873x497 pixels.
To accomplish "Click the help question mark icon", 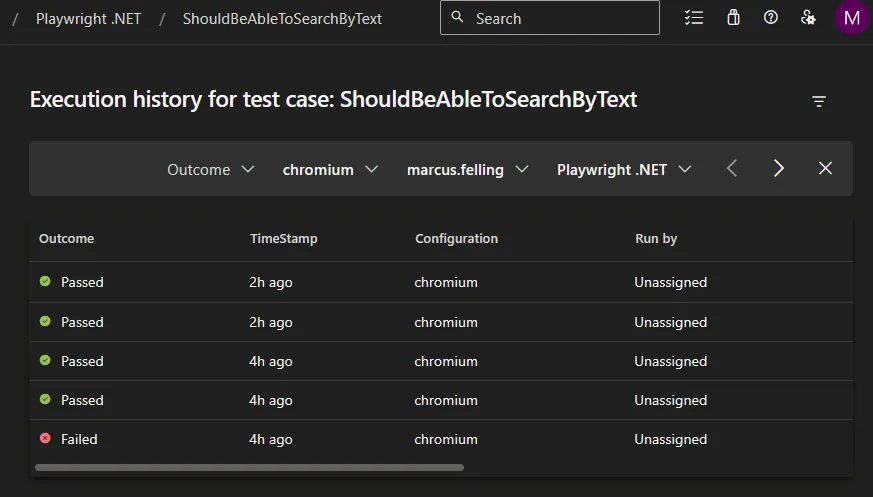I will (771, 18).
